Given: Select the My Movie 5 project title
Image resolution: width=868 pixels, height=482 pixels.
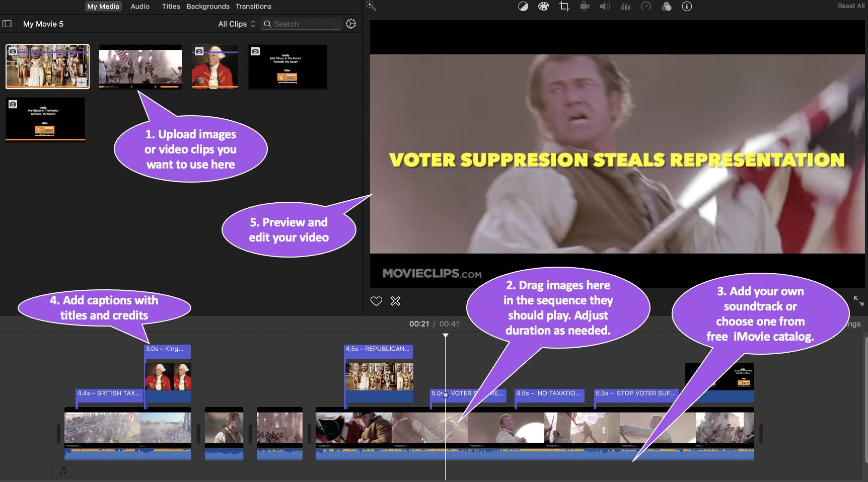Looking at the screenshot, I should tap(43, 24).
